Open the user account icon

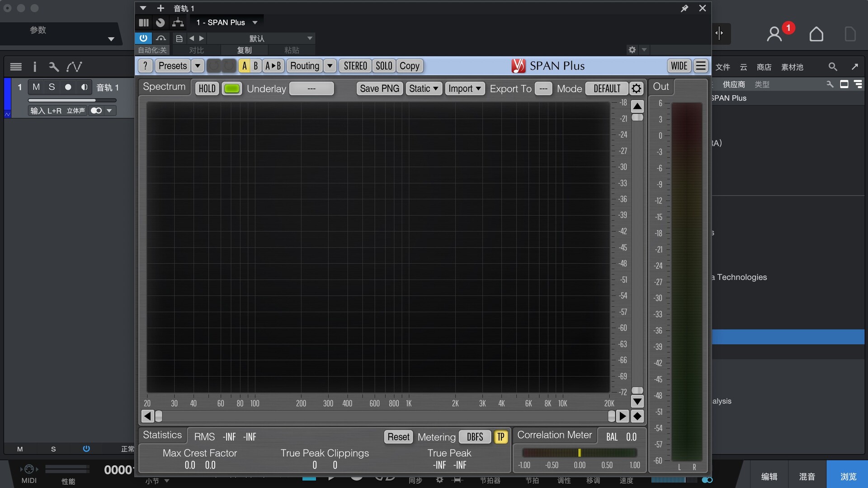pos(774,34)
